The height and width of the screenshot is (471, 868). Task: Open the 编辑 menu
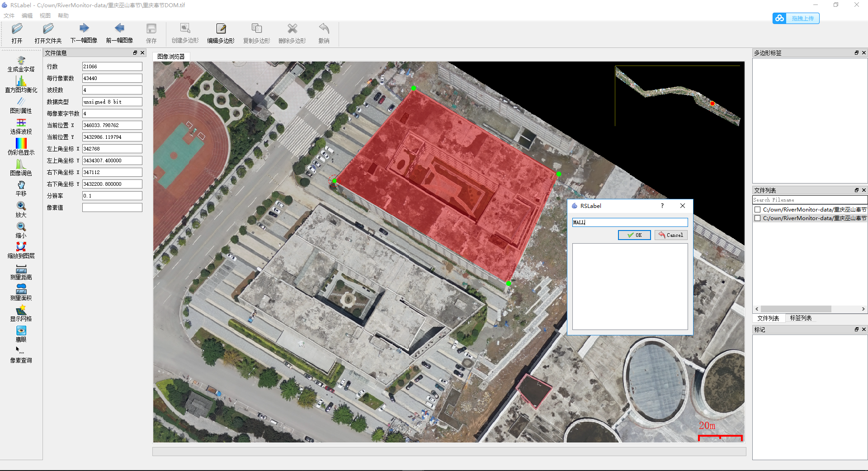(x=27, y=16)
